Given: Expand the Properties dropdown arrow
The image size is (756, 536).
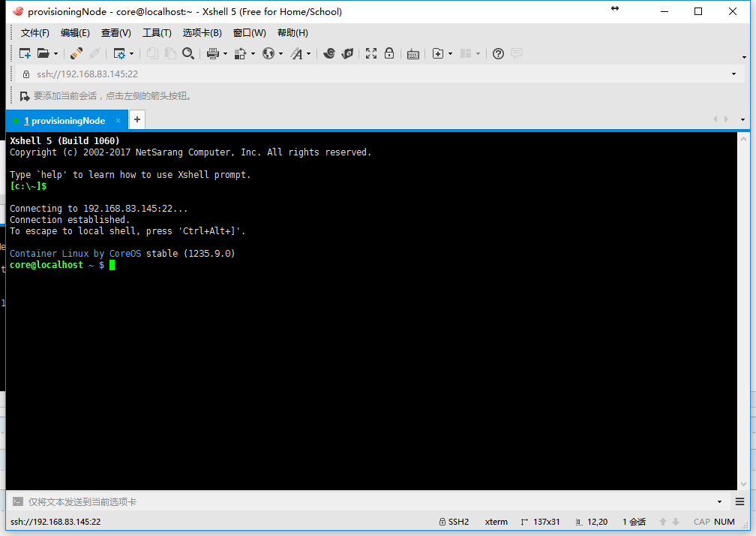Looking at the screenshot, I should (132, 53).
